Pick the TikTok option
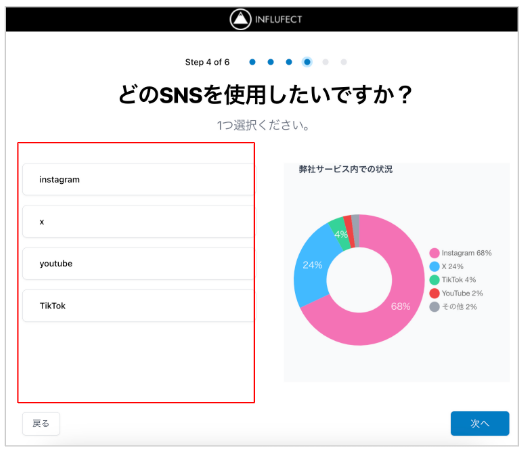 (x=138, y=306)
